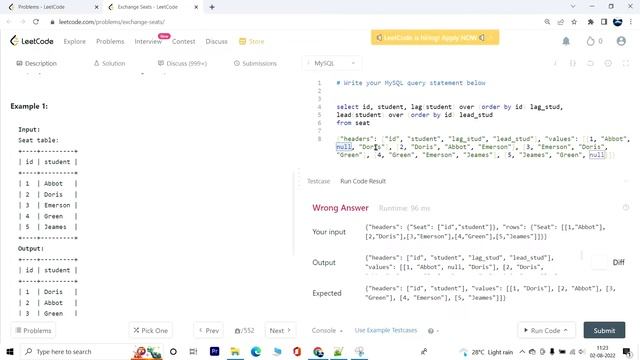Open the Windows notification center
Screen dimensions: 640x360
click(x=627, y=351)
